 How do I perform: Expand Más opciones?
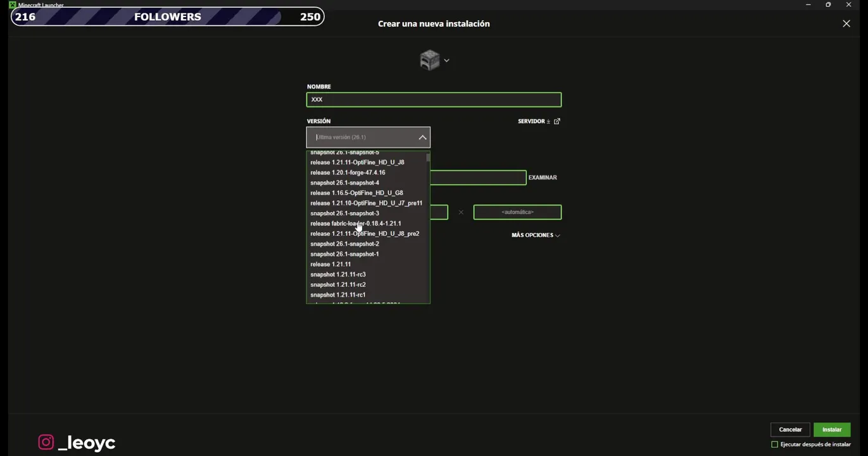pos(536,236)
